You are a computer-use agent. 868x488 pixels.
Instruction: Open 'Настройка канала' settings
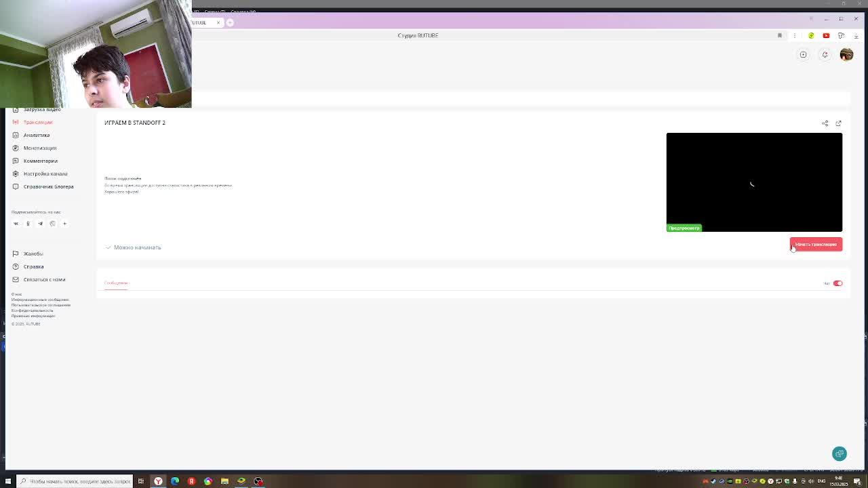(x=45, y=174)
